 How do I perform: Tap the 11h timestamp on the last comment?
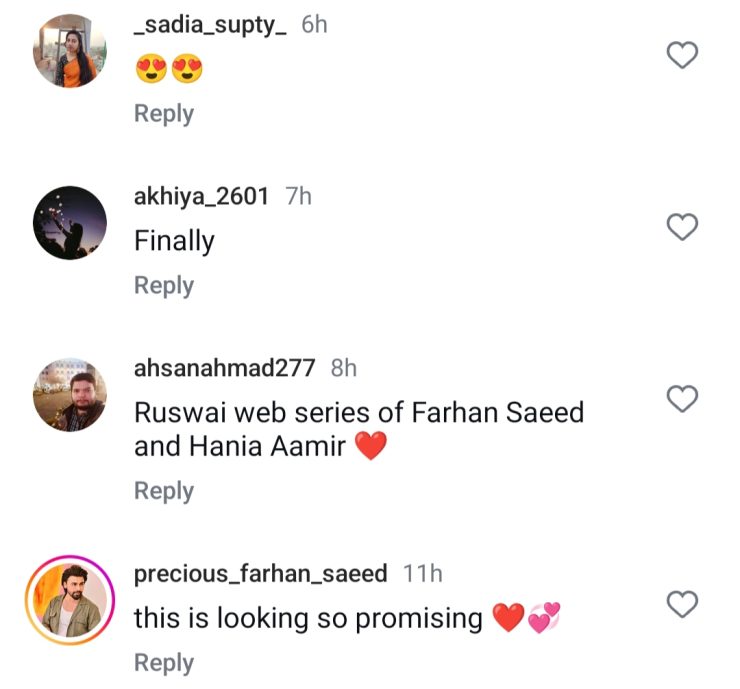(x=423, y=574)
